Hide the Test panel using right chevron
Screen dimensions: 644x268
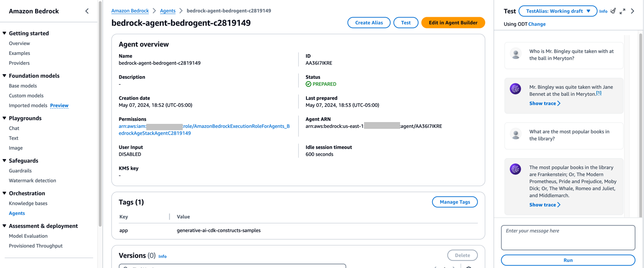click(633, 11)
